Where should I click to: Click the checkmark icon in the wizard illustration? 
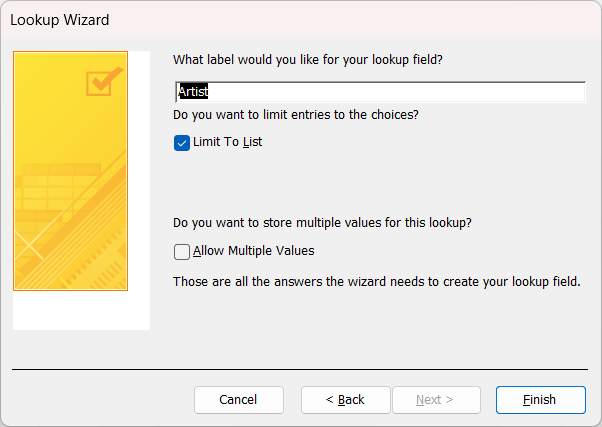point(103,81)
